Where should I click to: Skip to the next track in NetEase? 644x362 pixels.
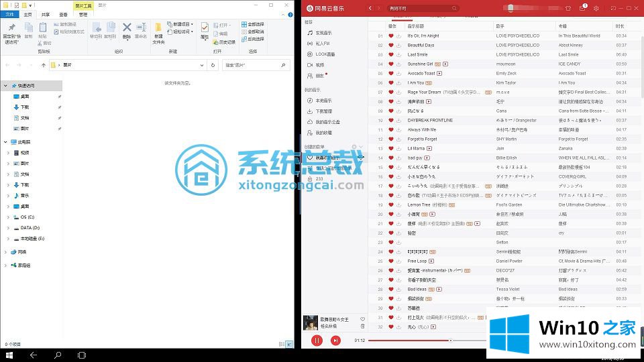coord(335,341)
